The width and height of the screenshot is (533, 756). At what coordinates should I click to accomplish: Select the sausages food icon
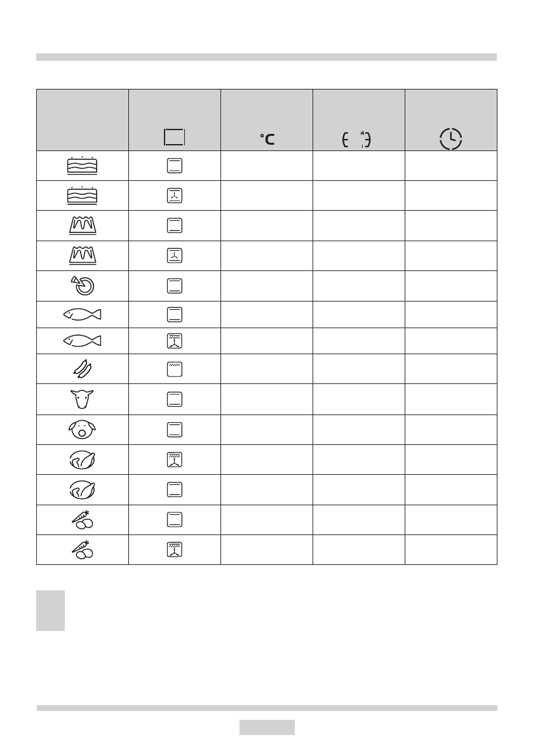[x=83, y=368]
